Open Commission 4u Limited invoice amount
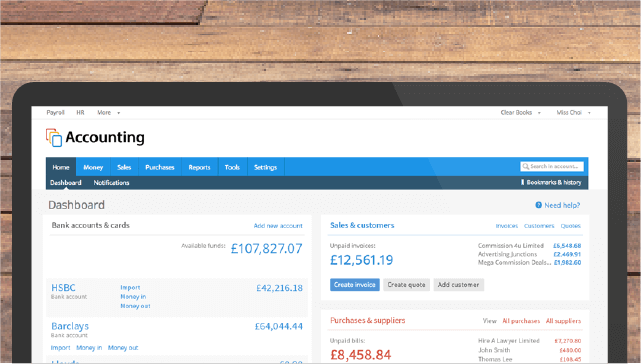 pyautogui.click(x=567, y=246)
